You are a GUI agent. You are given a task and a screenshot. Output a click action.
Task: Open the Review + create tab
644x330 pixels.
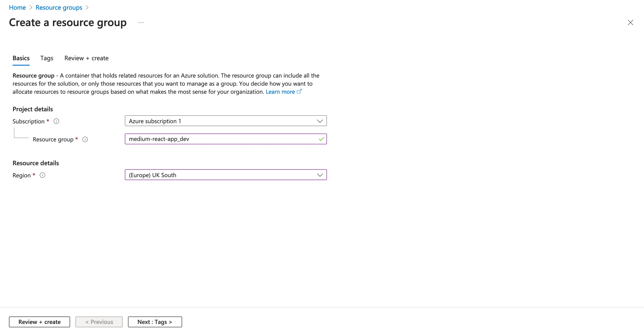click(86, 58)
